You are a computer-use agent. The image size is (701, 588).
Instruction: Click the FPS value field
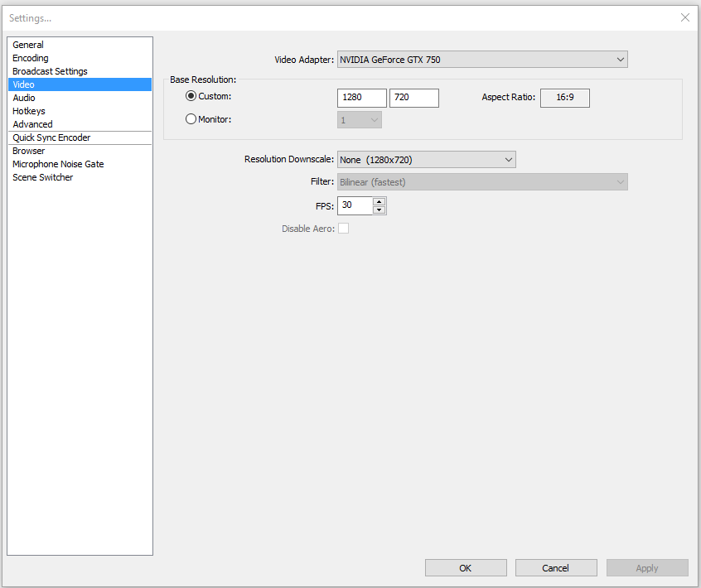(x=355, y=205)
